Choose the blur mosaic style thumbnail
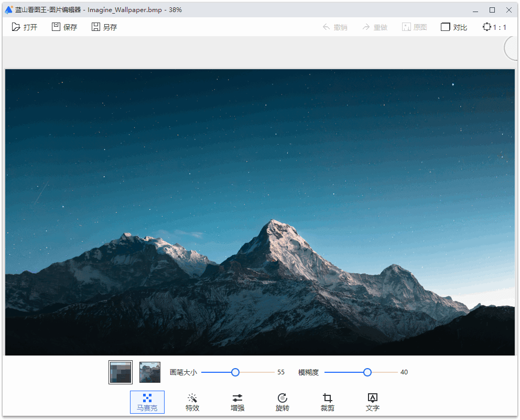520x420 pixels. (x=150, y=372)
